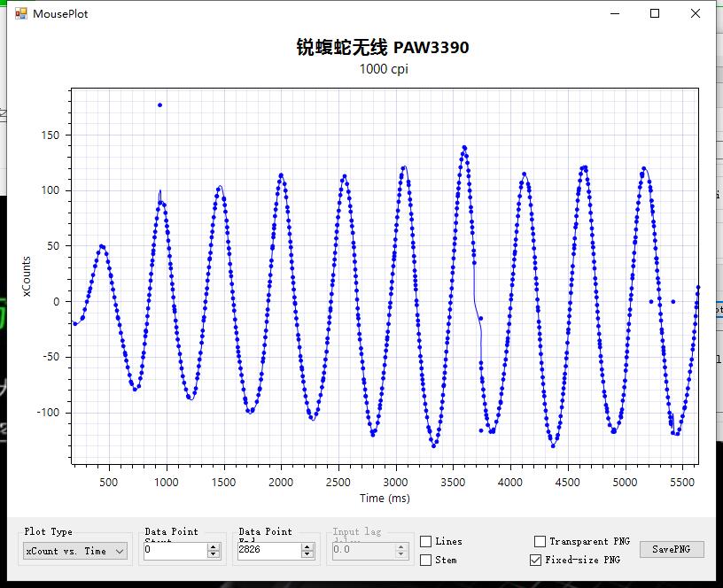This screenshot has width=723, height=588.
Task: Click the xCounts axis label
Action: [27, 276]
